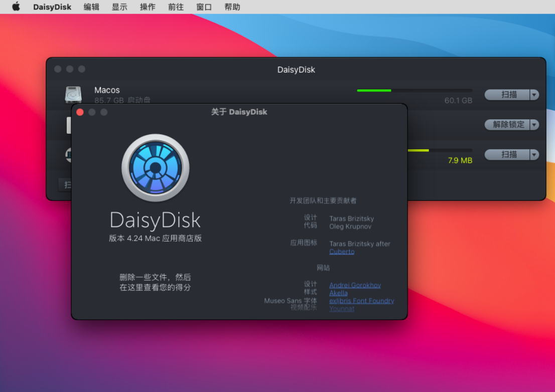Viewport: 555px width, 392px height.
Task: Click the Macos disk name
Action: point(107,90)
